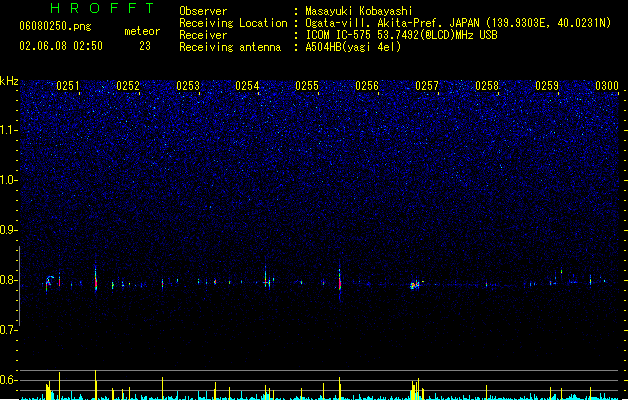The image size is (629, 400).
Task: Click the 1.1 kHz axis label
Action: pyautogui.click(x=9, y=130)
